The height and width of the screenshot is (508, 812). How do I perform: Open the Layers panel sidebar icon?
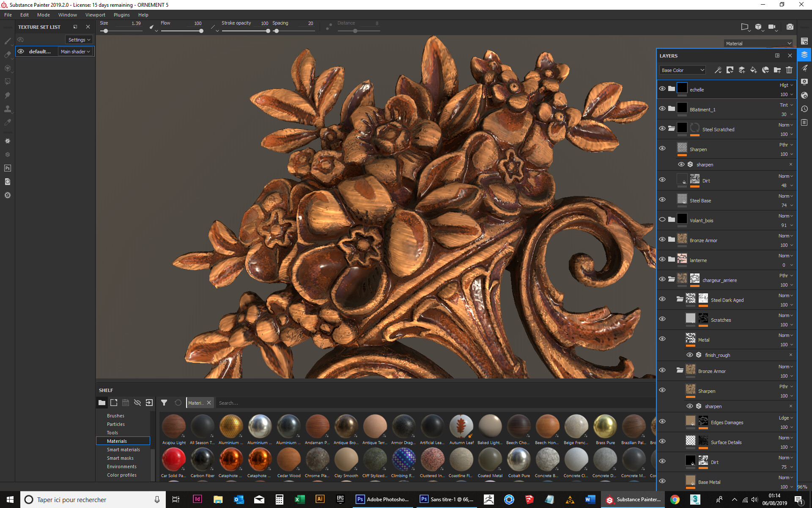(805, 55)
